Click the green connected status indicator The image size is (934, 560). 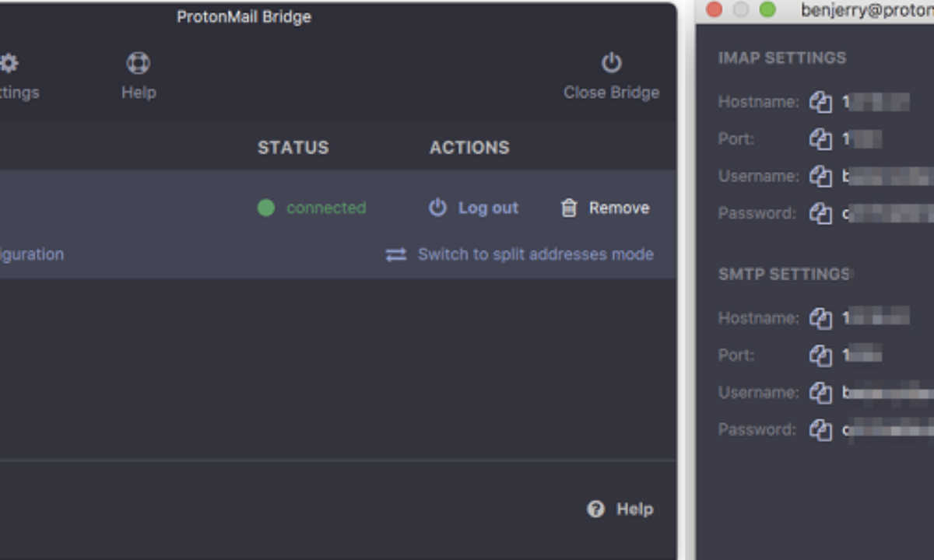(266, 208)
